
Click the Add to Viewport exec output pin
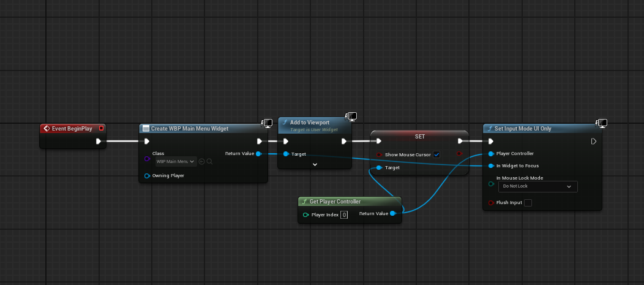[x=344, y=142]
